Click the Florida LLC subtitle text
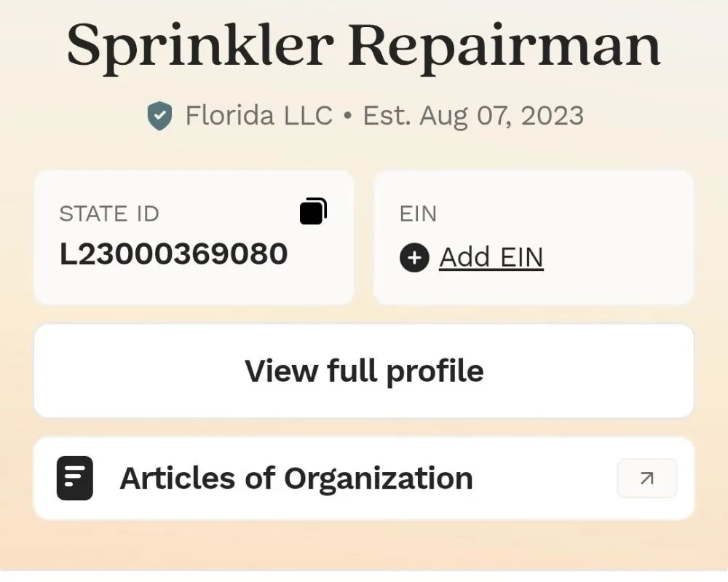 pos(258,114)
